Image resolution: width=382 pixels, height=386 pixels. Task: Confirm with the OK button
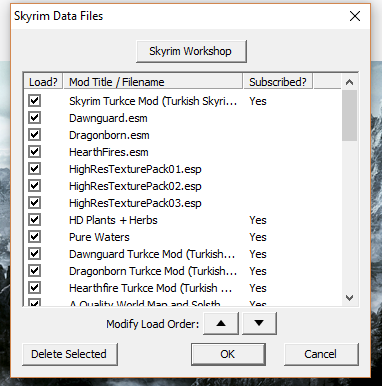(x=228, y=354)
